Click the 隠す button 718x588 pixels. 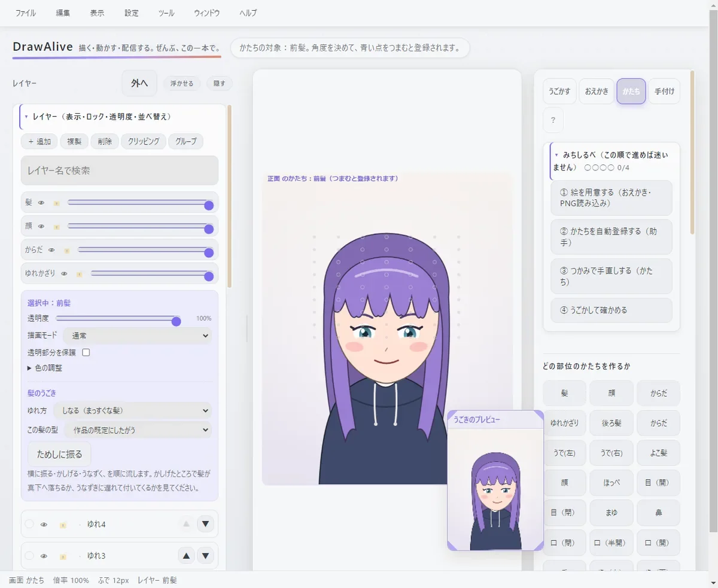point(220,84)
